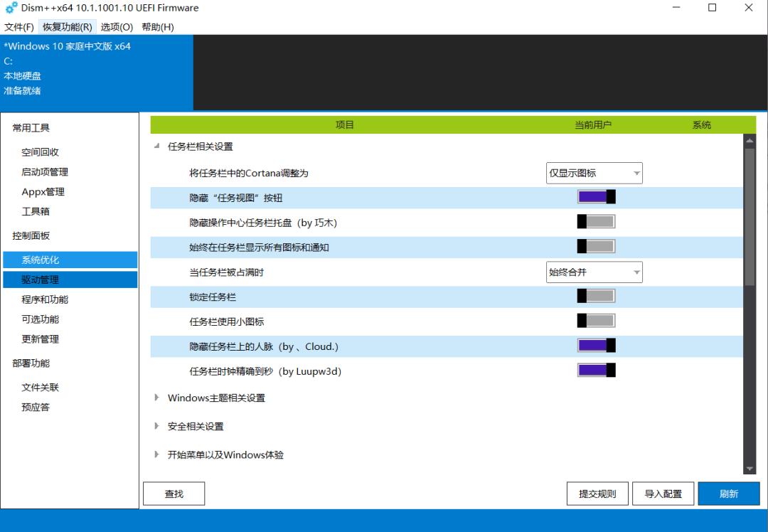The width and height of the screenshot is (768, 532).
Task: Click the 导入配置 button
Action: (x=663, y=494)
